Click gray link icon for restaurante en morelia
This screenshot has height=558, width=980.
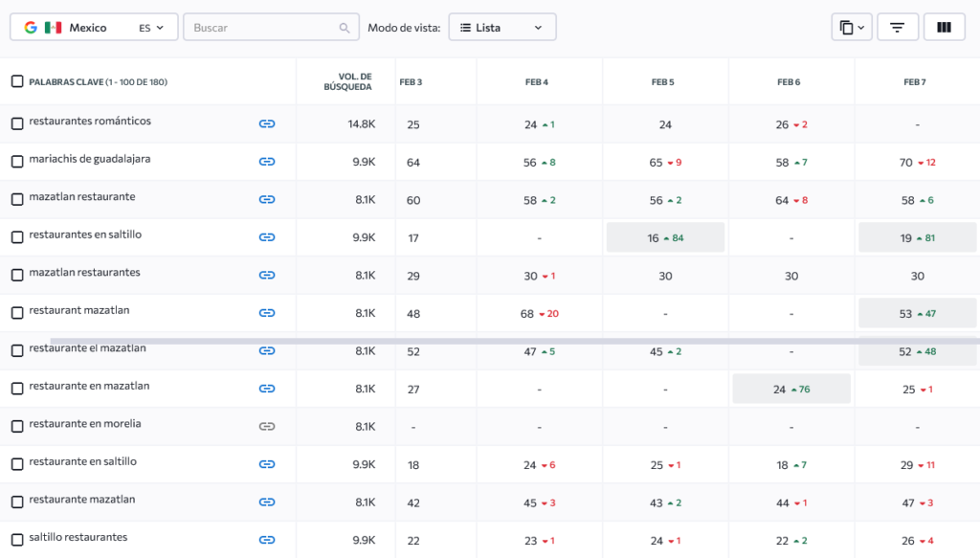267,426
